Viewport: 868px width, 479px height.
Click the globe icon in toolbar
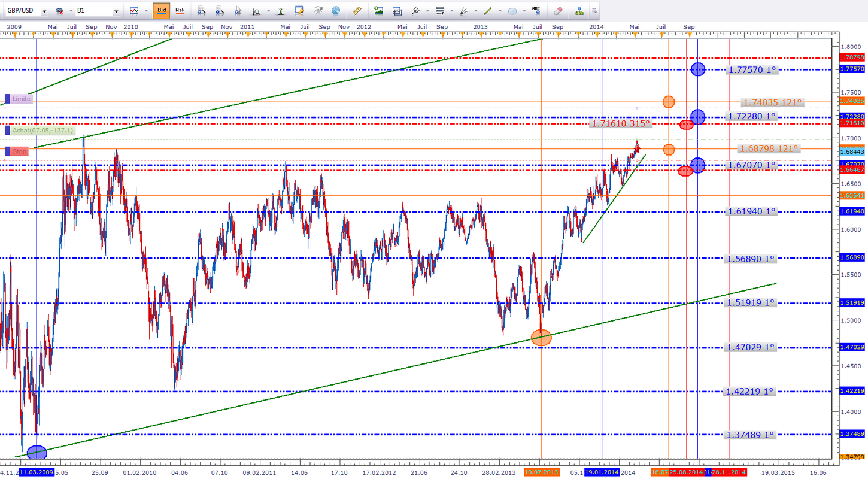tap(336, 11)
